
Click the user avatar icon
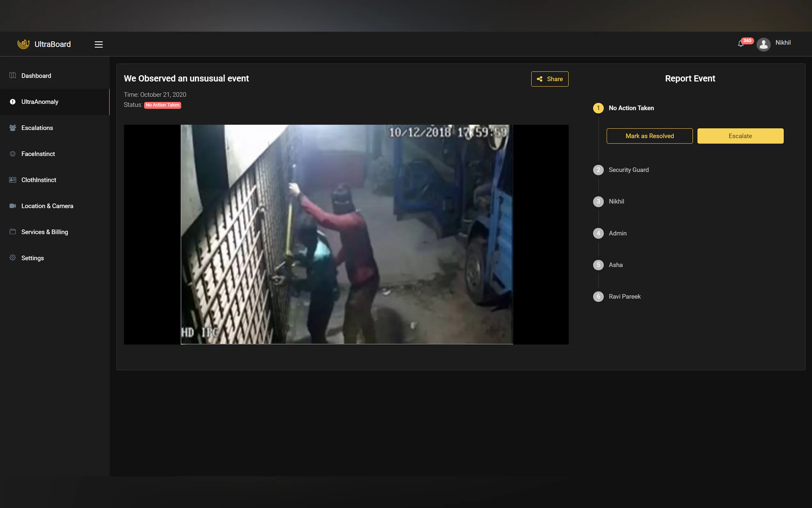coord(763,44)
